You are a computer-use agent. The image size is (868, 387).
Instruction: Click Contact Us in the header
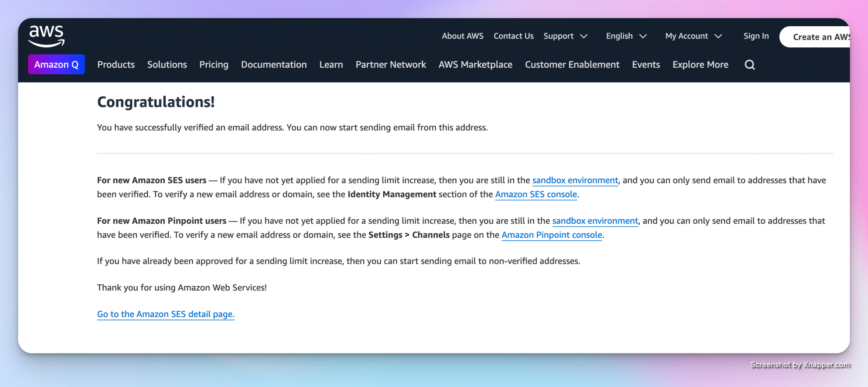(x=513, y=36)
